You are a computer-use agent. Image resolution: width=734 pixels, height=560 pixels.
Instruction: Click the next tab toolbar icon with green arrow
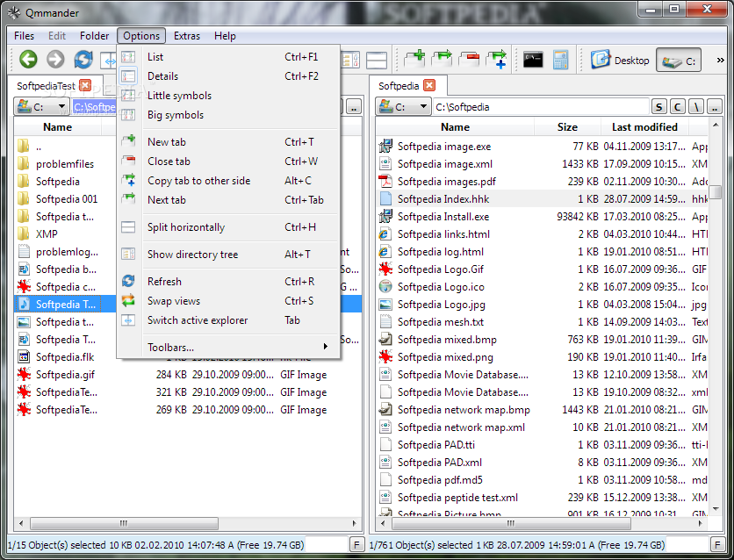(x=442, y=60)
